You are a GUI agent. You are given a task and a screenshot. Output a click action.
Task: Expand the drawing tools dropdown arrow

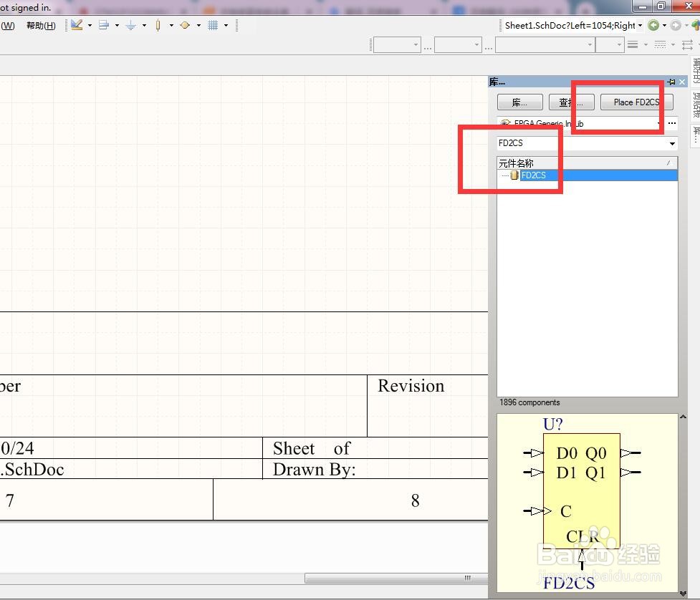tap(90, 26)
